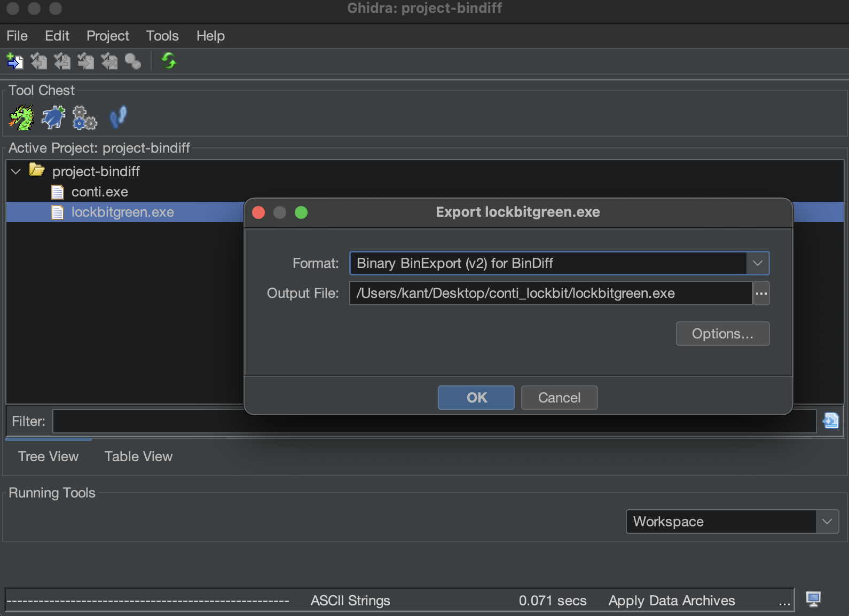The width and height of the screenshot is (849, 616).
Task: Collapse the project-bindiff tree node
Action: tap(16, 171)
